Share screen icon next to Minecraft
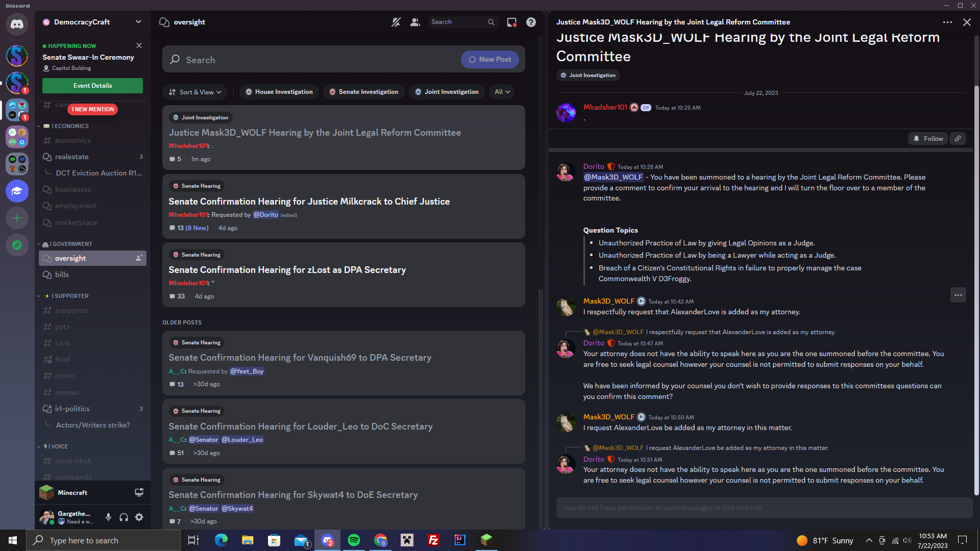 pyautogui.click(x=139, y=492)
